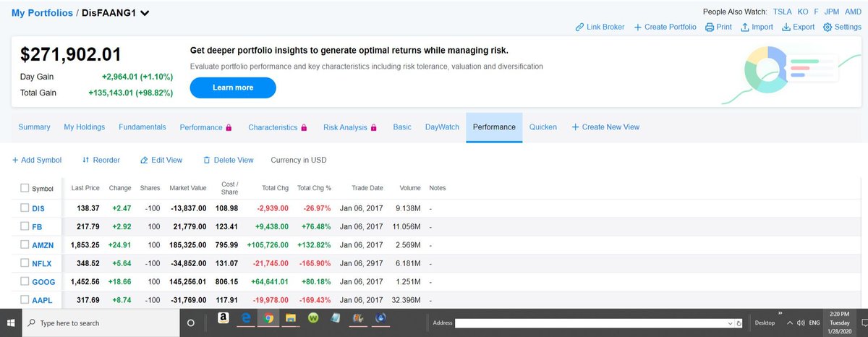Sort by the Market Value column header
Screen dimensions: 868x337
188,188
